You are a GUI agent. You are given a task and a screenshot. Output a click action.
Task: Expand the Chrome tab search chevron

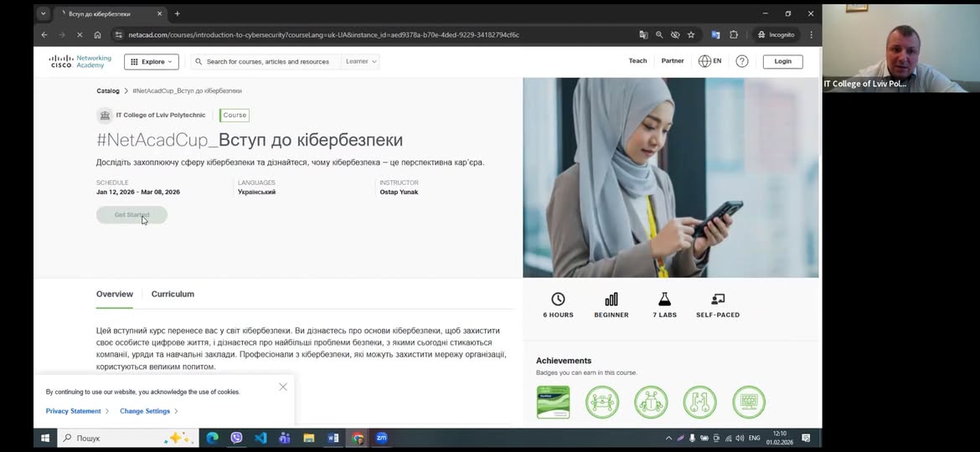44,13
